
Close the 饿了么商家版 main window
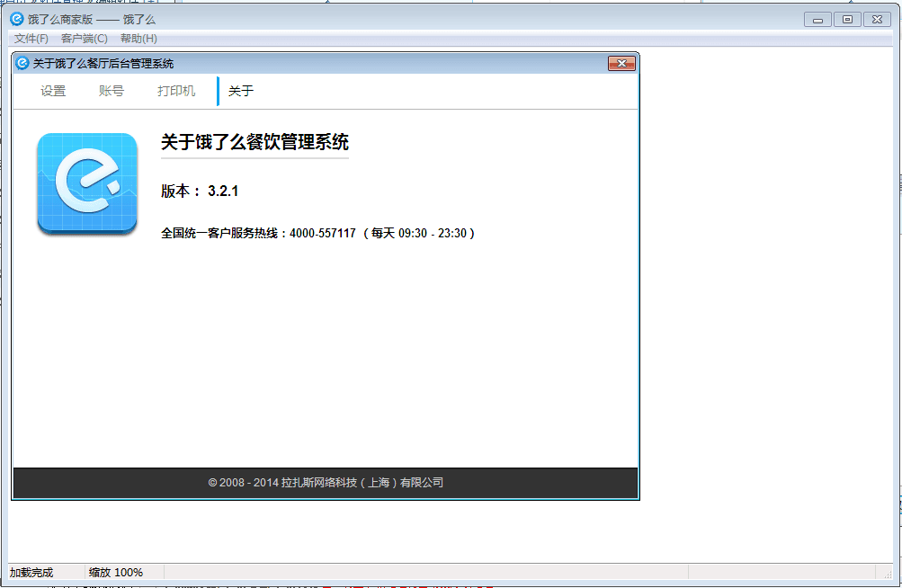(878, 19)
